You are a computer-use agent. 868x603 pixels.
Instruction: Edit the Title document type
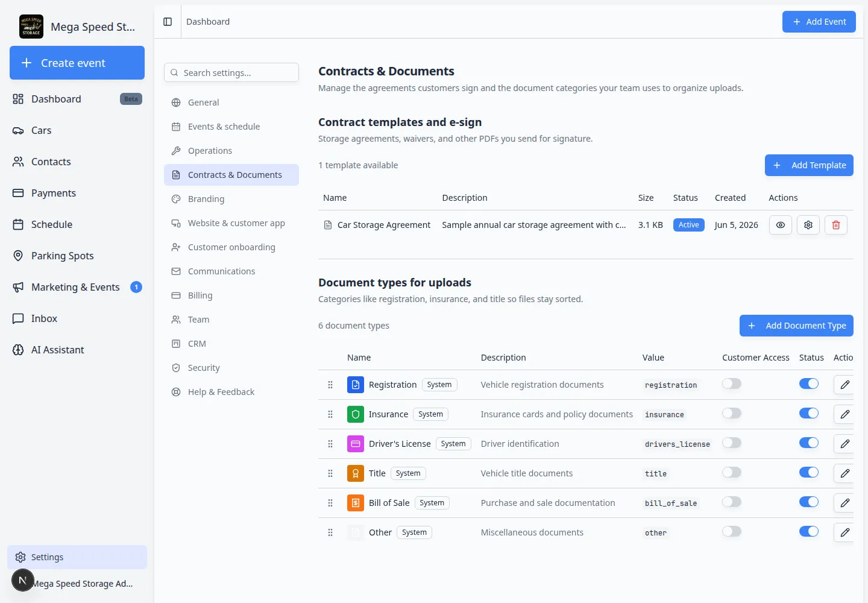845,473
